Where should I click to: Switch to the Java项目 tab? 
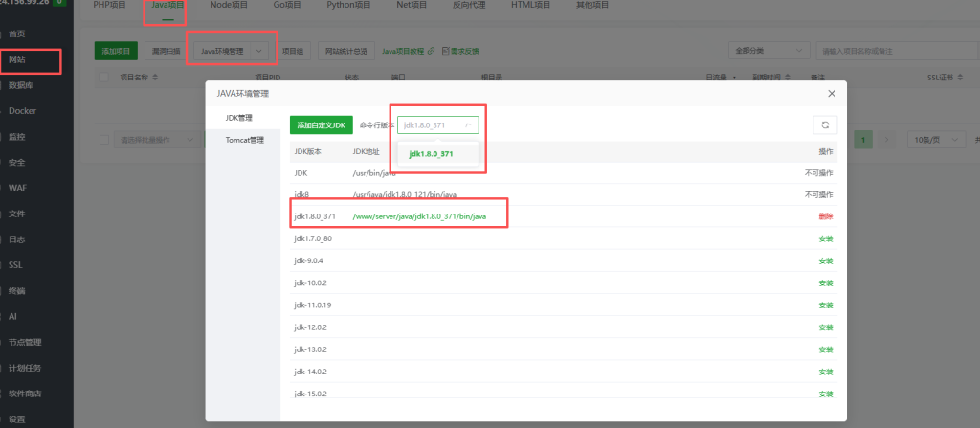(167, 5)
